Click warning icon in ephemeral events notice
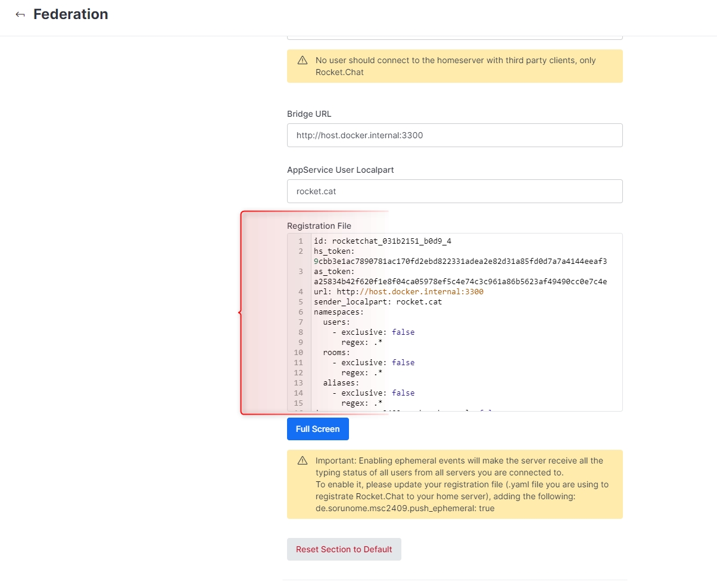 303,461
